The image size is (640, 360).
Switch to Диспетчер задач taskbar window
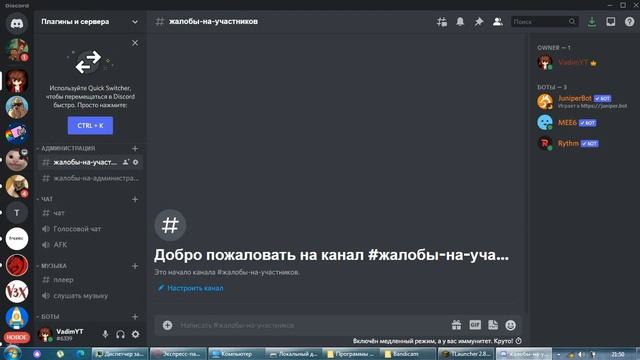point(120,354)
